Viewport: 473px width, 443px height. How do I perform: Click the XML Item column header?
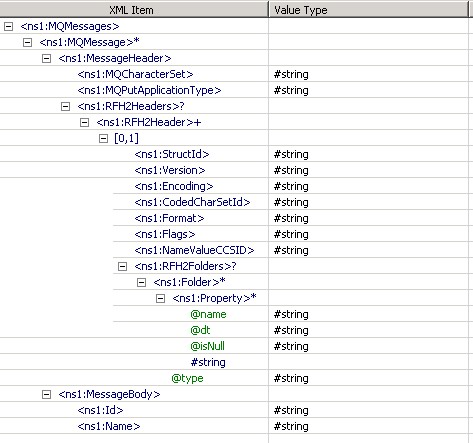pyautogui.click(x=134, y=10)
